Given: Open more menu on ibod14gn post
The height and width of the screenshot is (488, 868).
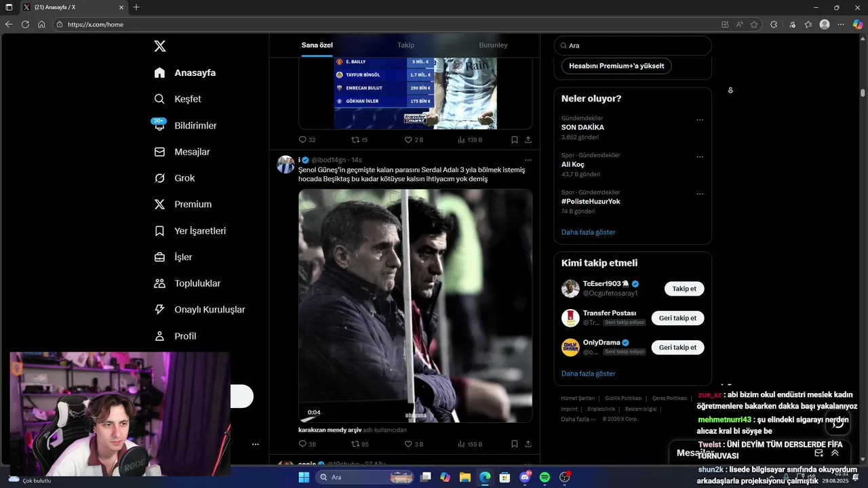Looking at the screenshot, I should pyautogui.click(x=528, y=161).
